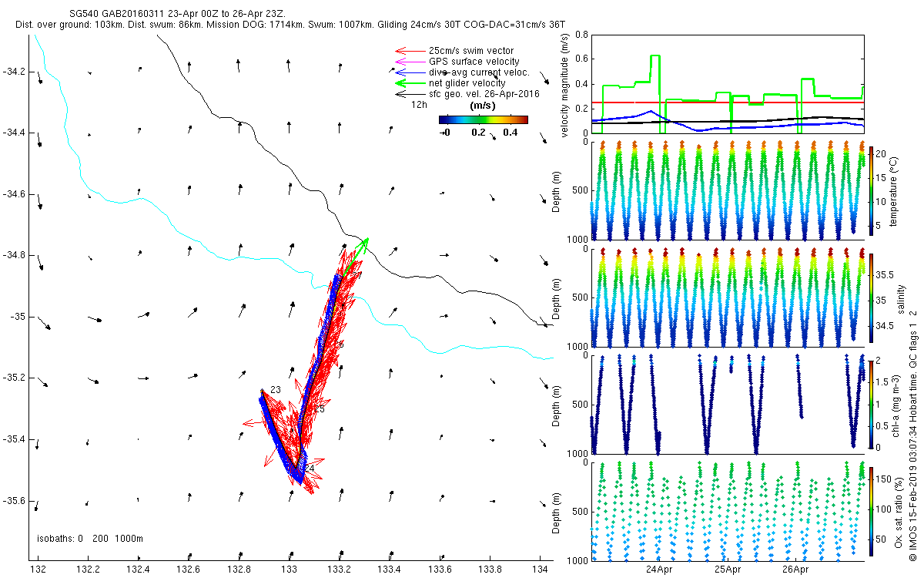Viewport: 924px width, 578px height.
Task: Click the 'isobaths: 0 200 1000m' annotation
Action: coord(90,539)
